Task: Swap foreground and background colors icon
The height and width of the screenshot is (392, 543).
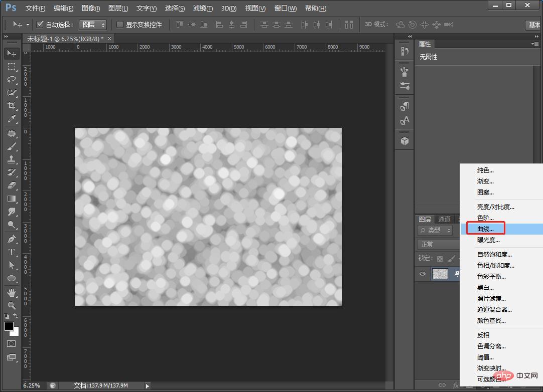Action: click(16, 315)
